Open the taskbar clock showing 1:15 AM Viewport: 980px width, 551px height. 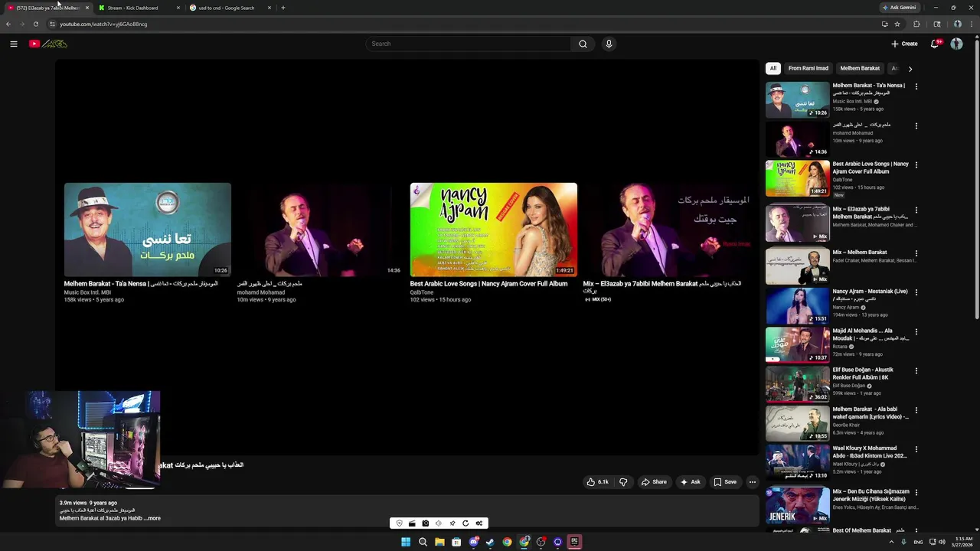(x=962, y=542)
